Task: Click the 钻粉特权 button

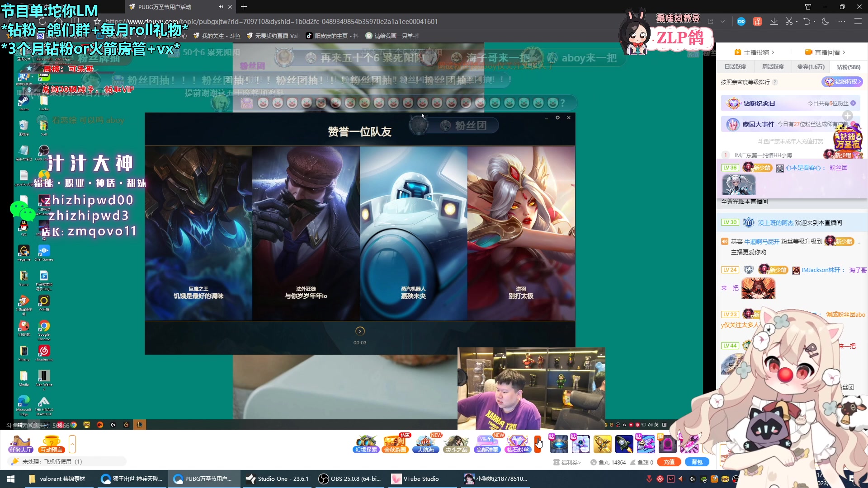Action: (842, 82)
